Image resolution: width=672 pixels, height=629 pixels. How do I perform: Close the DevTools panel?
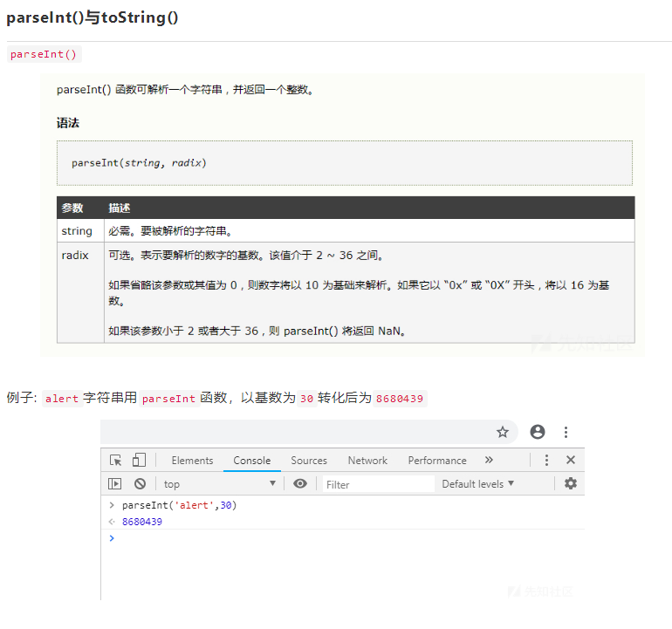click(571, 461)
